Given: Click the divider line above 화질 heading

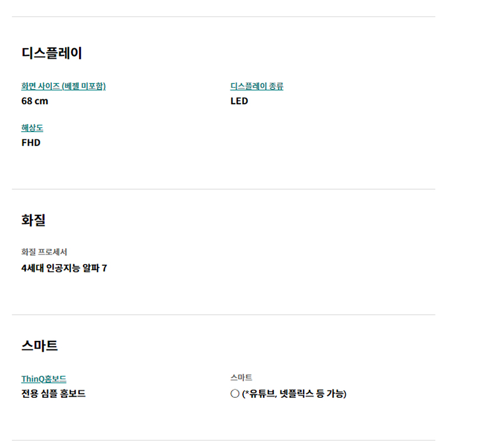Looking at the screenshot, I should tap(223, 189).
